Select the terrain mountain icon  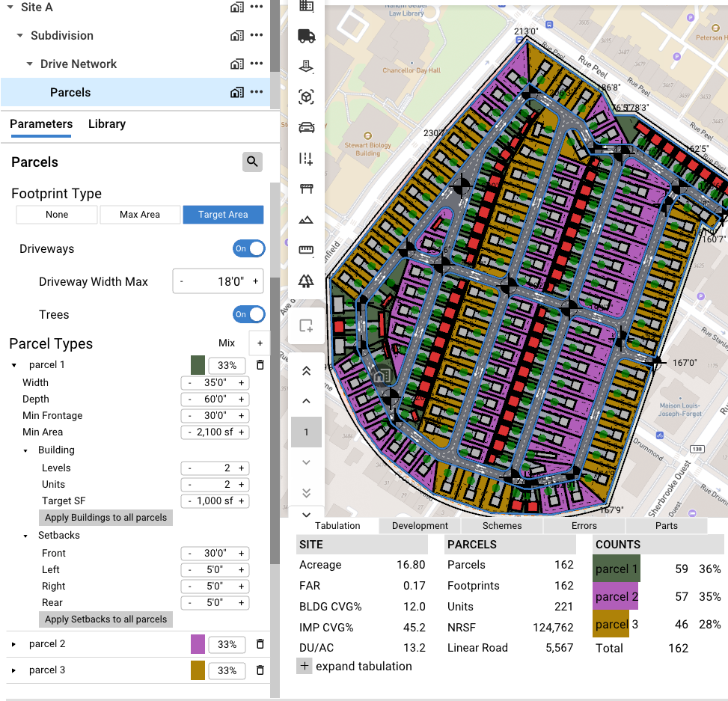(x=306, y=219)
